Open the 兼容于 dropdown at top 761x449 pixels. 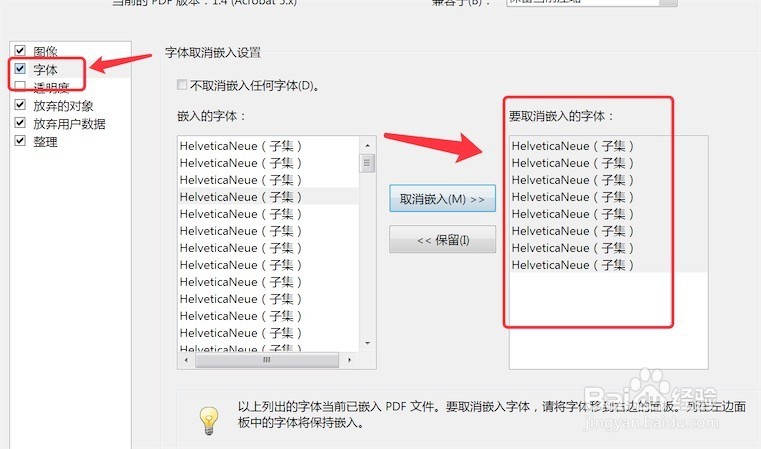[x=591, y=2]
